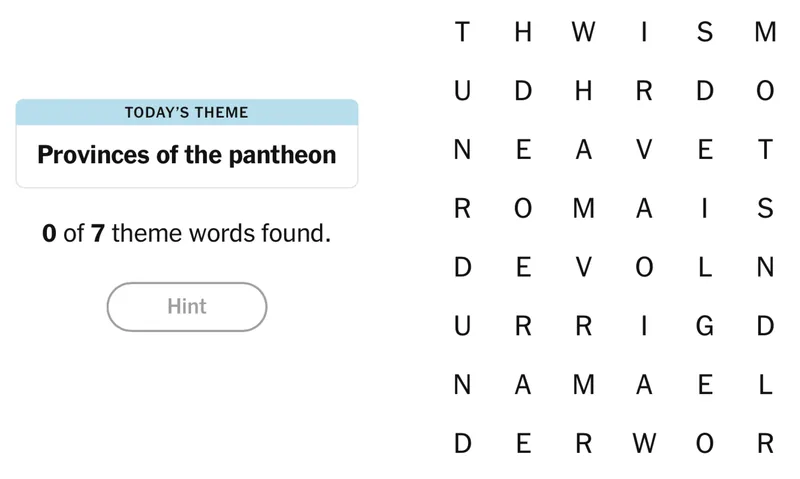The height and width of the screenshot is (479, 800).
Task: Pick the M in the top row
Action: click(766, 32)
